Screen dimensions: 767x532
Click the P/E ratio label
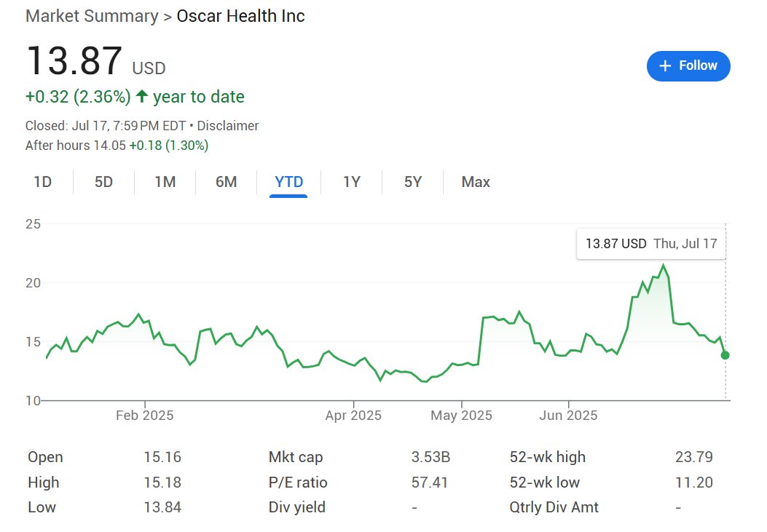point(298,483)
